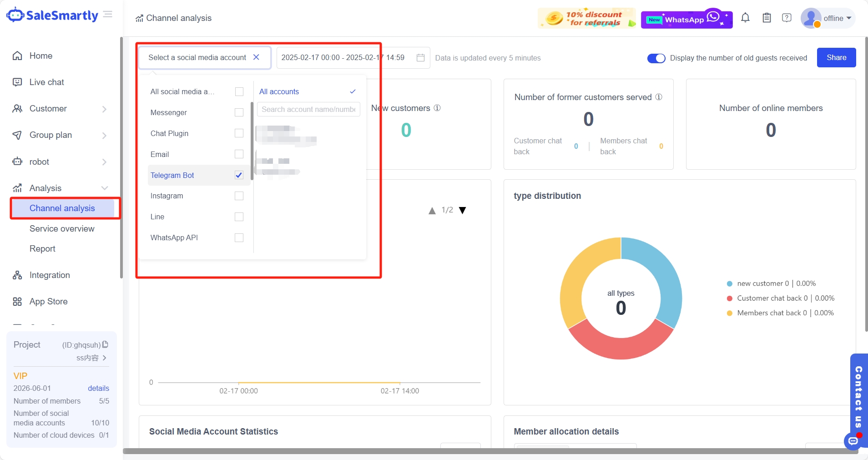The width and height of the screenshot is (868, 460).
Task: Click the notification bell icon
Action: click(745, 18)
